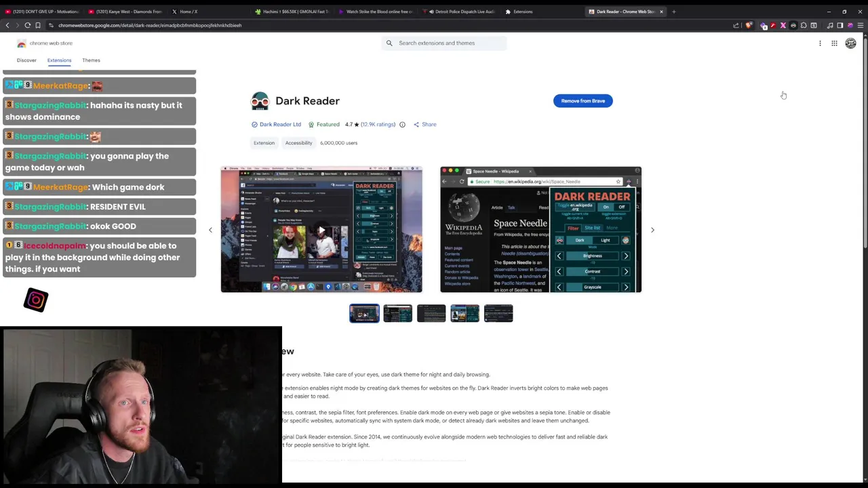This screenshot has height=488, width=868.
Task: Switch to the Watch Strike the Blood tab
Action: [x=375, y=12]
